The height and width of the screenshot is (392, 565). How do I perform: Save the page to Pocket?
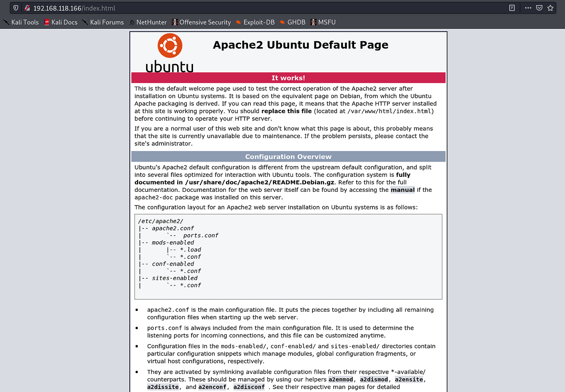pyautogui.click(x=539, y=7)
